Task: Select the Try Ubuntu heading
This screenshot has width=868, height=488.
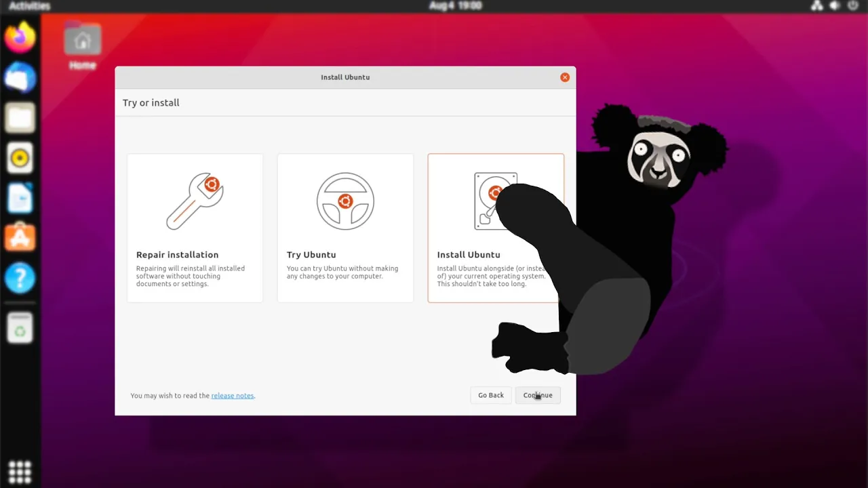Action: [311, 255]
